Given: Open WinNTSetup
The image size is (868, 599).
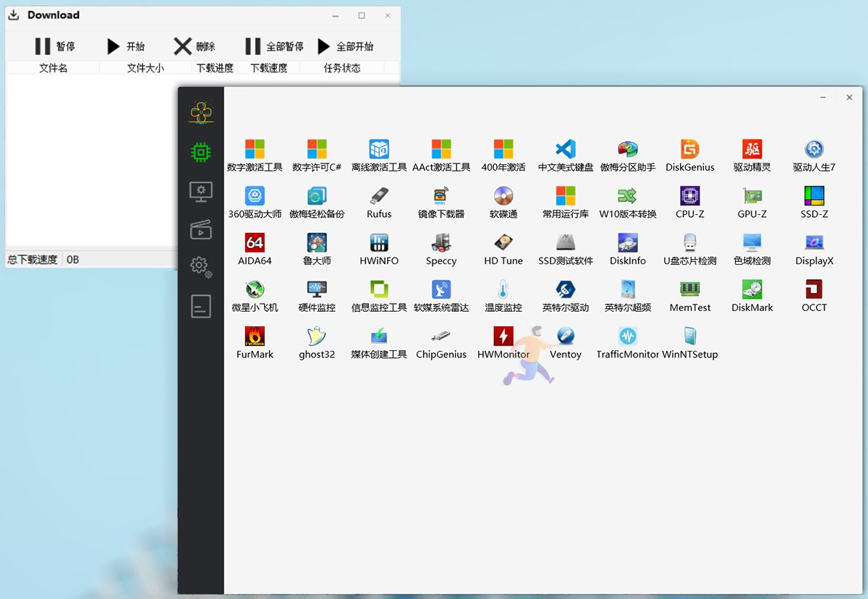Looking at the screenshot, I should 690,344.
